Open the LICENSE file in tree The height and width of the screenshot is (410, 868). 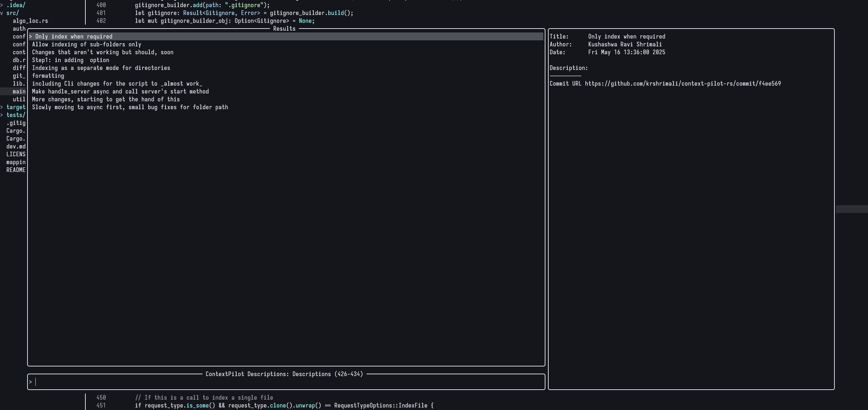16,155
